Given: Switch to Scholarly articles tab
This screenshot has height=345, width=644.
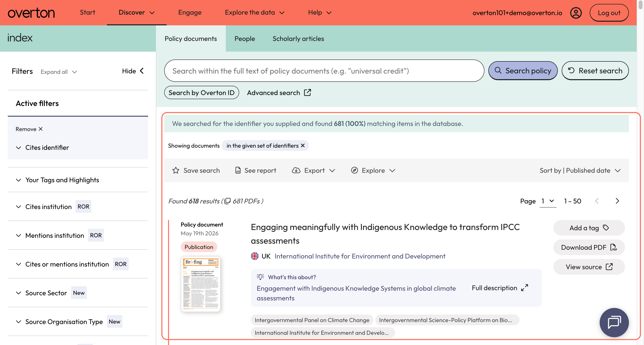Looking at the screenshot, I should [x=298, y=38].
